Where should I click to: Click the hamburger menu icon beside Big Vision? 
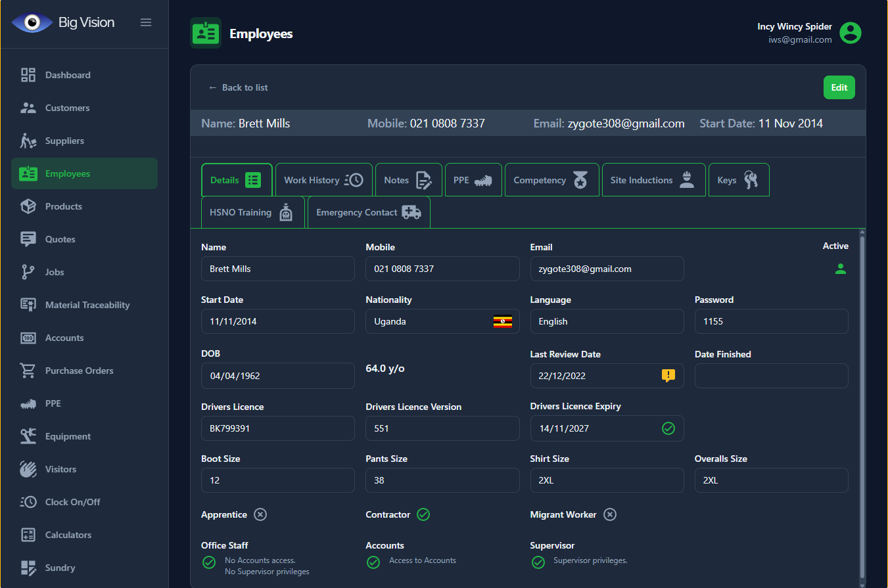(x=146, y=22)
